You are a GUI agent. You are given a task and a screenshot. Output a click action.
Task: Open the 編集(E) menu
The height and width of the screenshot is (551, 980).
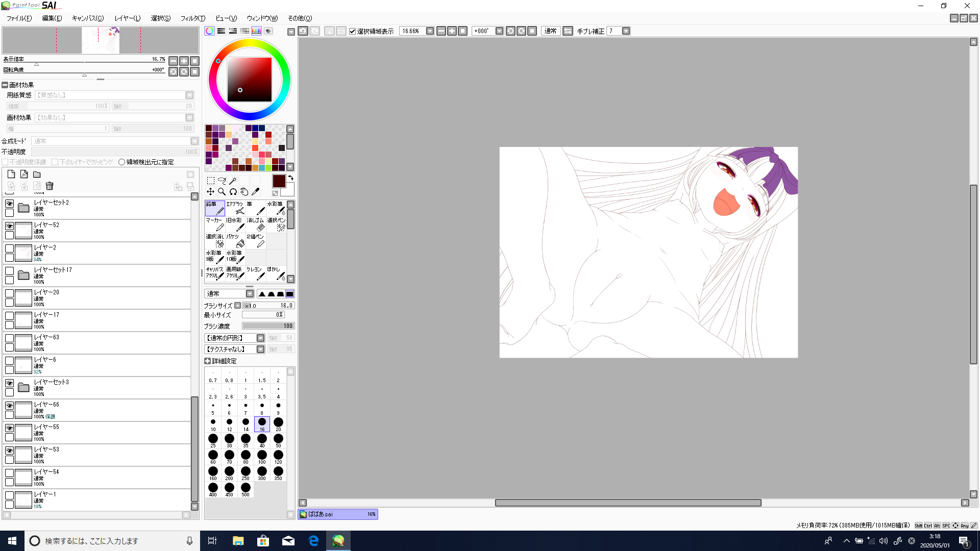[52, 18]
